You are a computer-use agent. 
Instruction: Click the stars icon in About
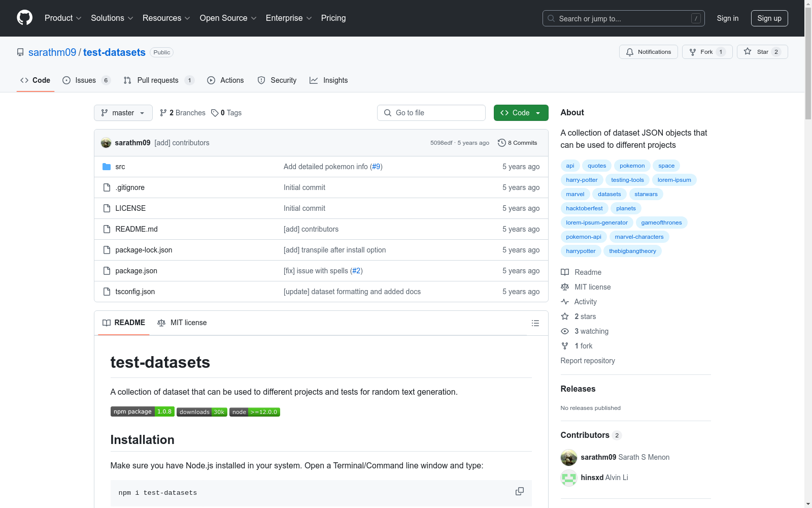pos(565,316)
